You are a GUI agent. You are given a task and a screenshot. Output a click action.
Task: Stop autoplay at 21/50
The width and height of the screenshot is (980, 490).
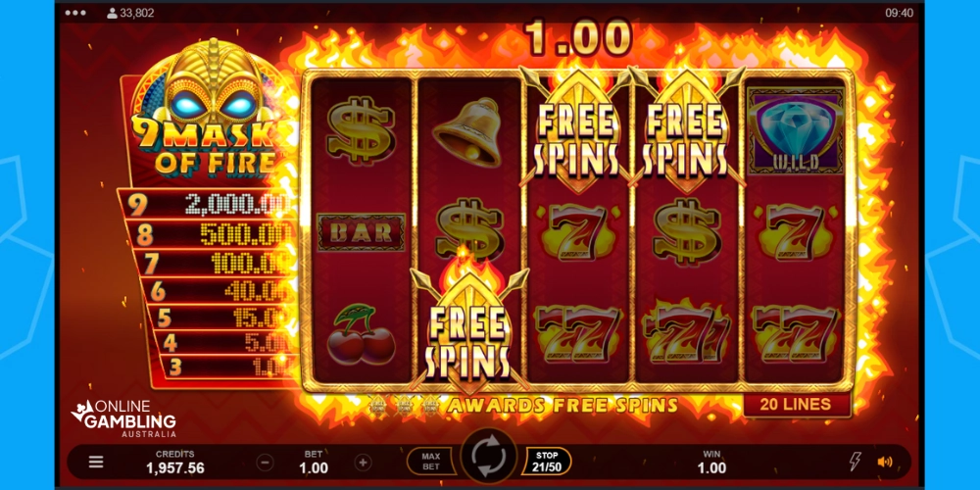pyautogui.click(x=546, y=462)
